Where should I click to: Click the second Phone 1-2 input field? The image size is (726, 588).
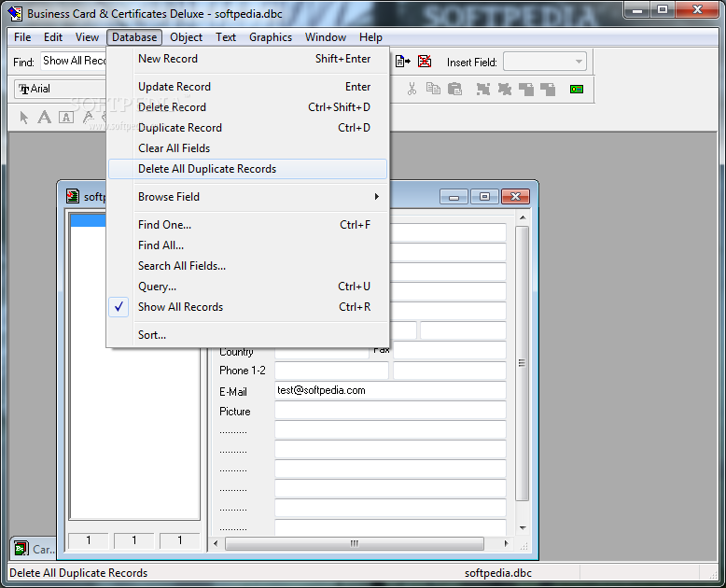(450, 371)
